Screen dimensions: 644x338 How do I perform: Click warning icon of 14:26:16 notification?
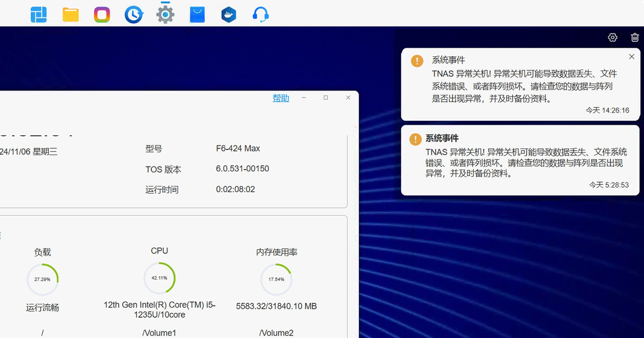417,61
